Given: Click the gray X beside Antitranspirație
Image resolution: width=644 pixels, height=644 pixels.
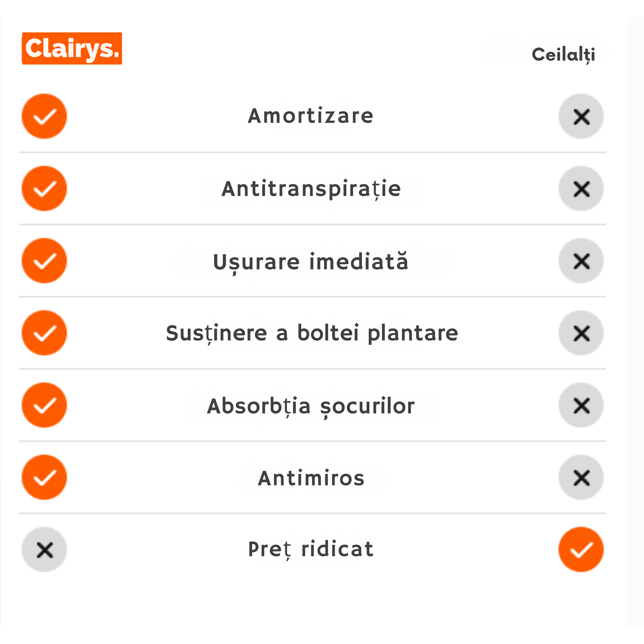Looking at the screenshot, I should [581, 189].
